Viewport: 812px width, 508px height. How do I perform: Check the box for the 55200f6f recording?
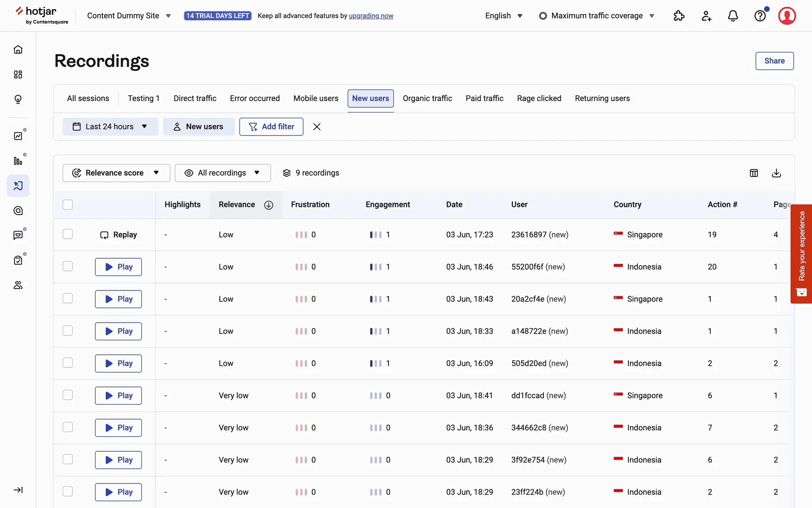click(x=68, y=266)
